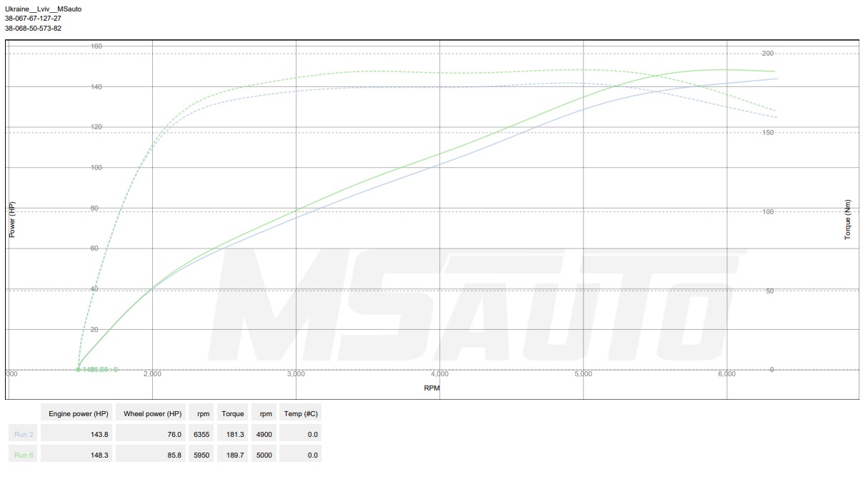Click the green starting data point marker
This screenshot has width=868, height=479.
coord(79,369)
